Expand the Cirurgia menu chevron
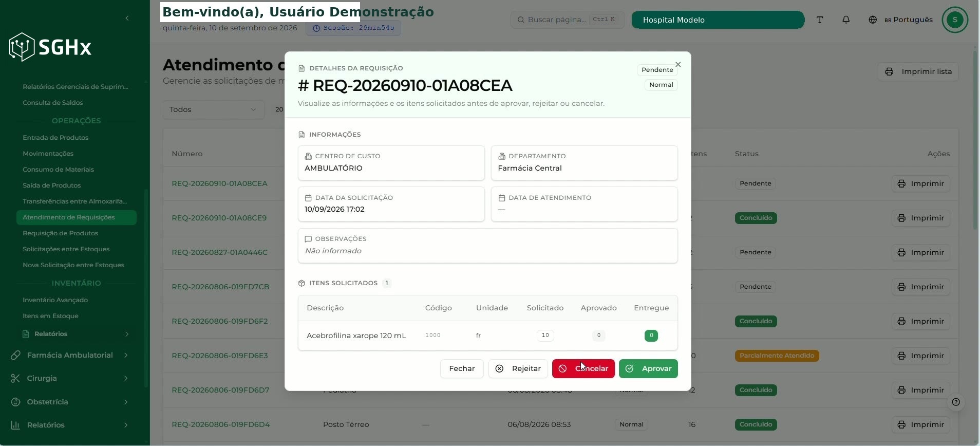The image size is (980, 446). (x=126, y=378)
